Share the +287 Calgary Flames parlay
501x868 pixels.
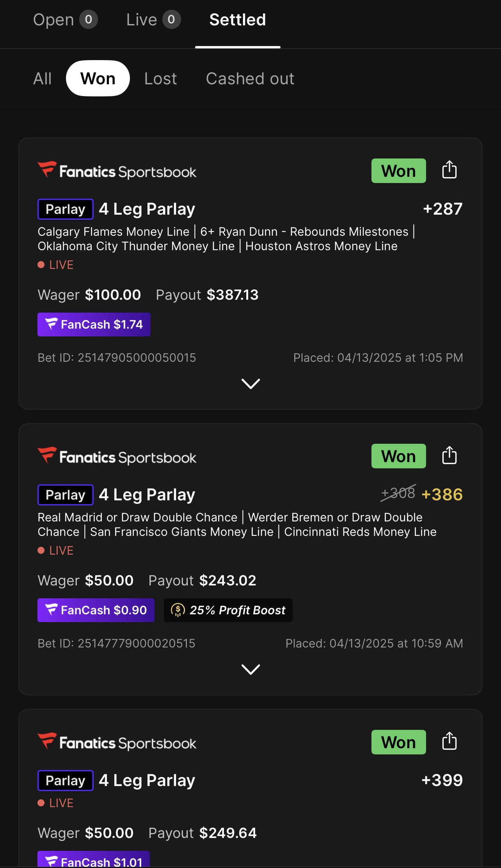(x=449, y=170)
